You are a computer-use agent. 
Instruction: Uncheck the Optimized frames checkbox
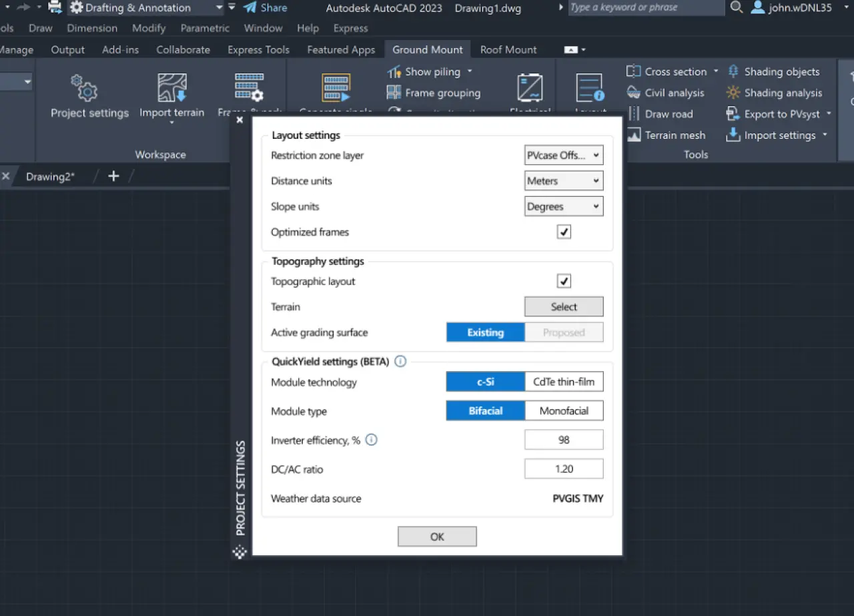[x=564, y=232]
